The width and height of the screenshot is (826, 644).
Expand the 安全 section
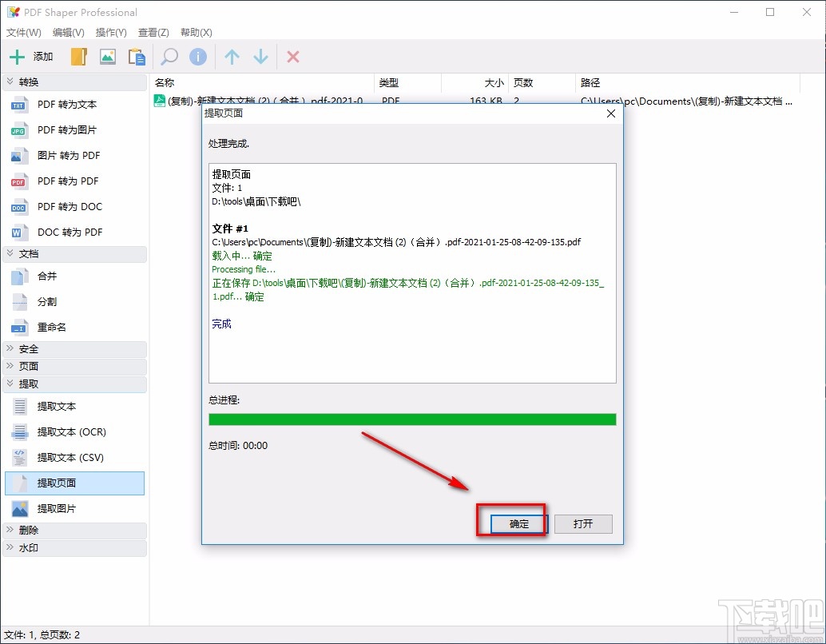coord(74,349)
